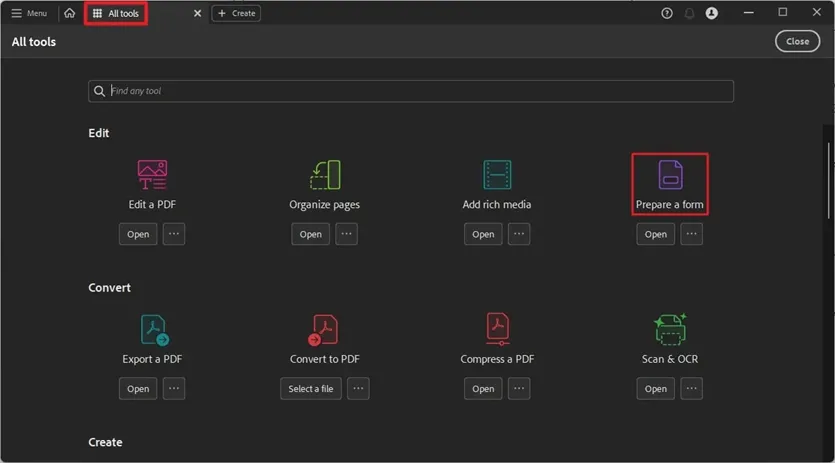Image resolution: width=835 pixels, height=463 pixels.
Task: Expand more options for Edit a PDF
Action: (x=174, y=234)
